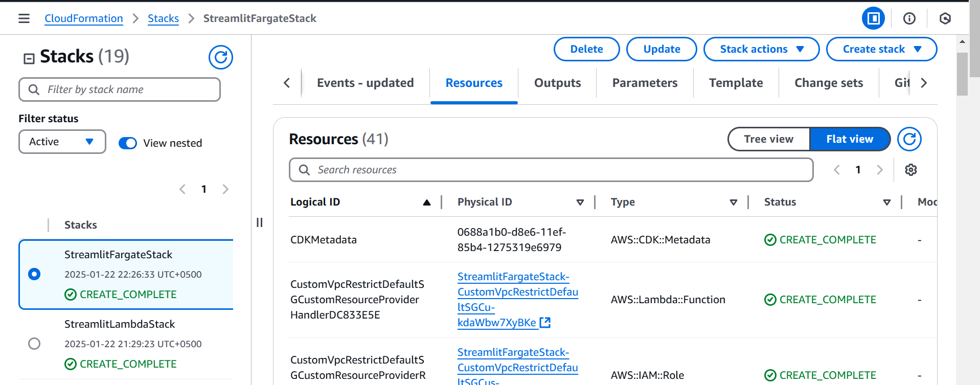This screenshot has width=980, height=385.
Task: Click AWS::Lambda::Function type cell
Action: (668, 300)
